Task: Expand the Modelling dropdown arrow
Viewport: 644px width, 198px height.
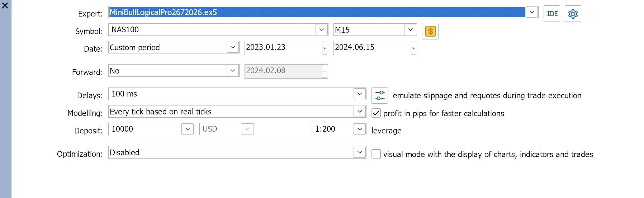Action: 360,112
